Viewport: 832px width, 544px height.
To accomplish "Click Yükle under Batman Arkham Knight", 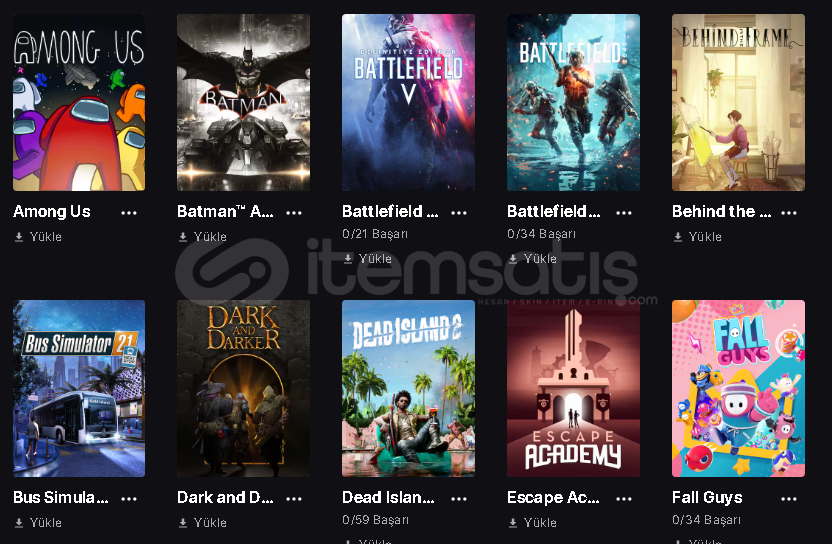I will click(x=203, y=237).
